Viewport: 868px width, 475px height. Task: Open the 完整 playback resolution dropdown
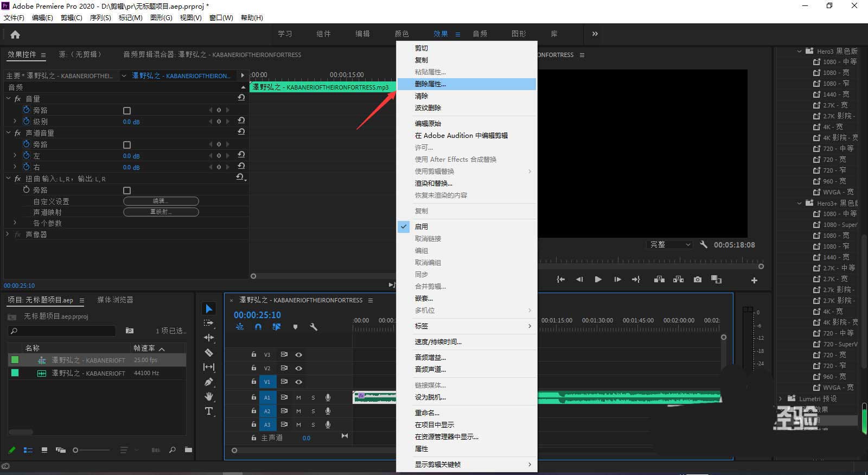click(x=671, y=244)
